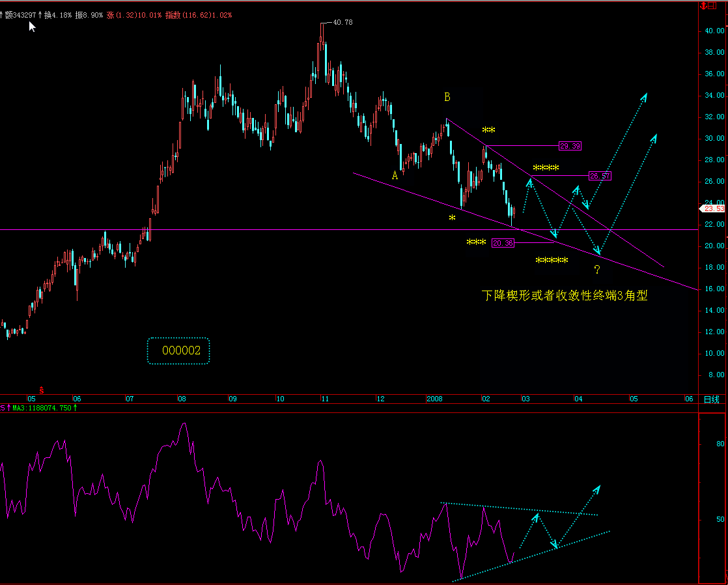Click the 07 month label on time axis
This screenshot has height=585, width=728.
130,399
